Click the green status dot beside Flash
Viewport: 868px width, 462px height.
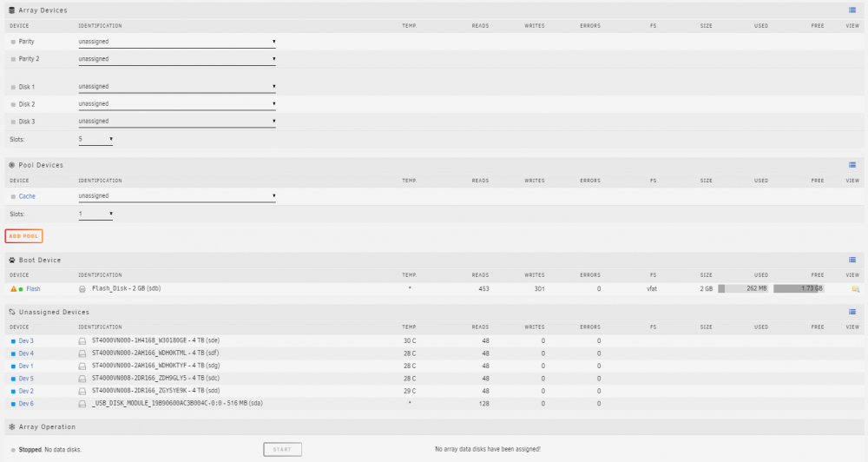pos(21,289)
